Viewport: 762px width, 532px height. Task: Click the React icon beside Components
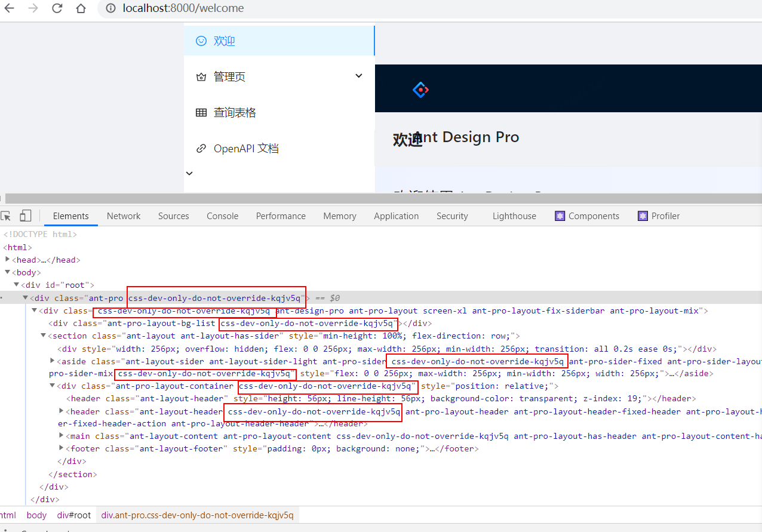560,216
